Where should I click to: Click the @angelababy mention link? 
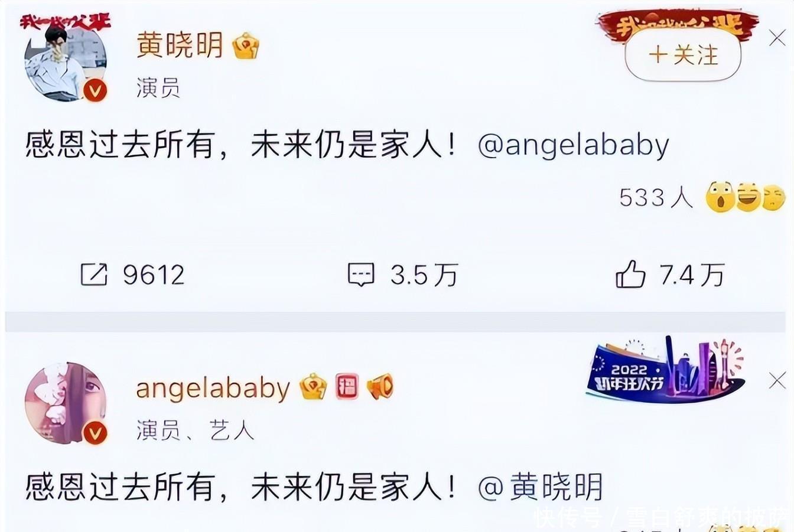click(573, 145)
